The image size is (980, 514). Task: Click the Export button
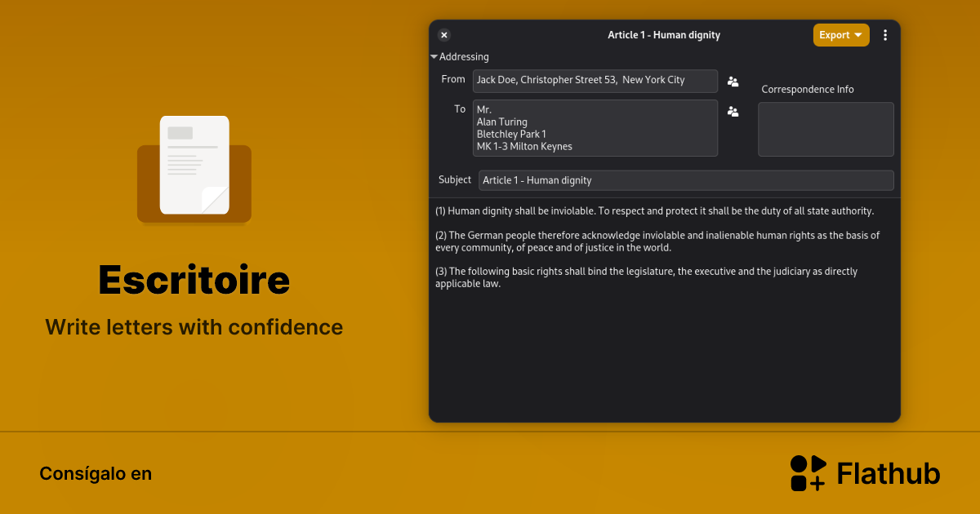pyautogui.click(x=838, y=34)
